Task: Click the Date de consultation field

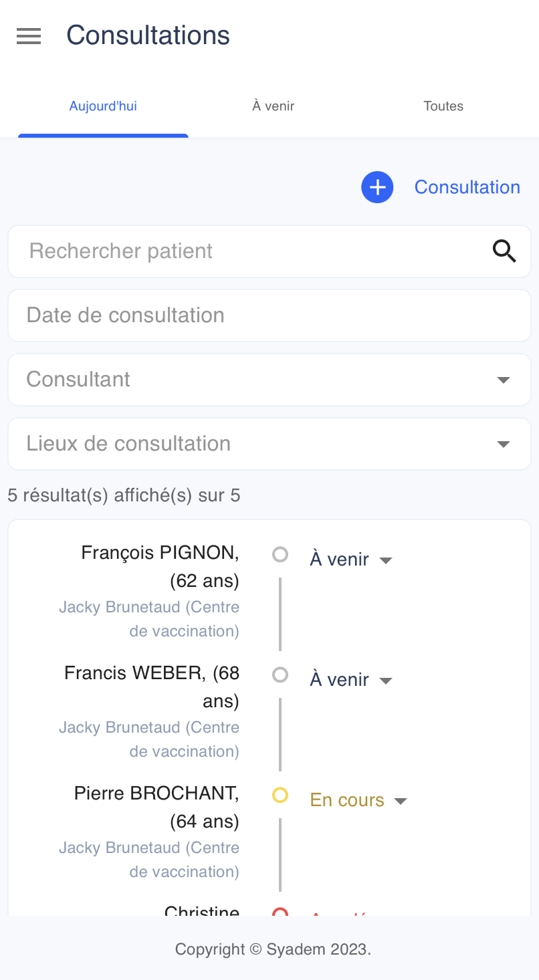Action: (x=269, y=316)
